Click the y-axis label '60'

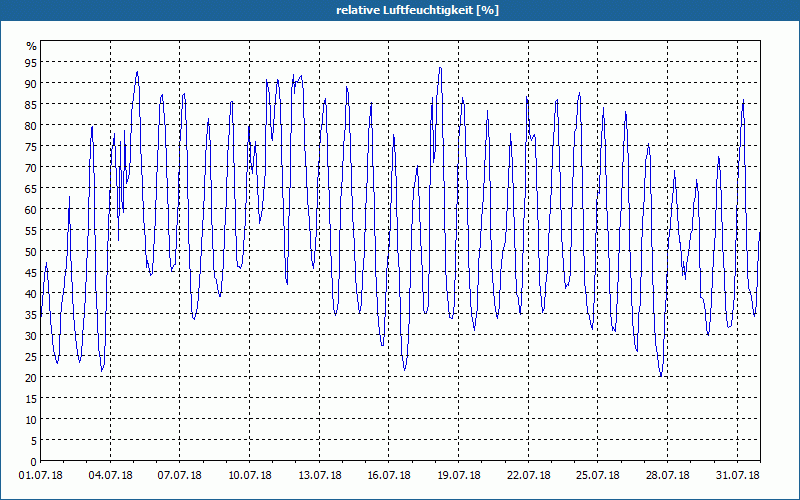pyautogui.click(x=32, y=210)
